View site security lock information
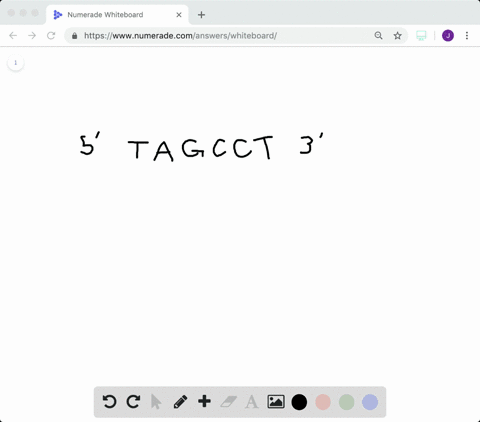Screen dimensions: 480x422 click(x=75, y=36)
